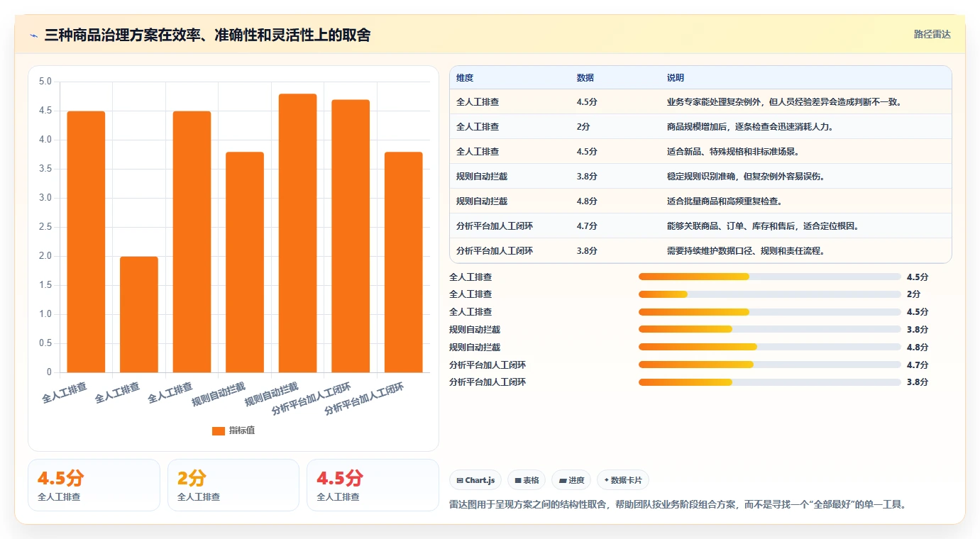Click the 4.8分 cell in the table

coord(587,201)
